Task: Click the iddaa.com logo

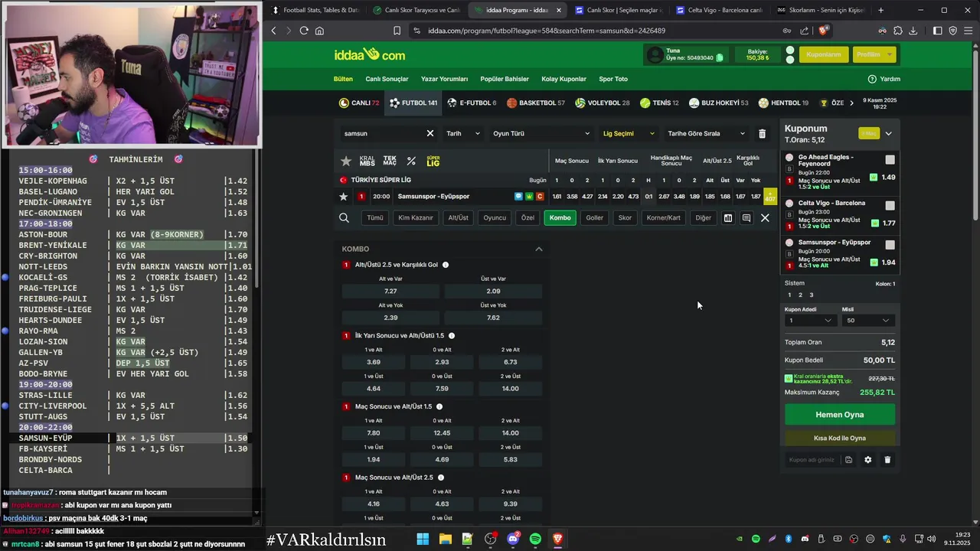Action: click(370, 54)
